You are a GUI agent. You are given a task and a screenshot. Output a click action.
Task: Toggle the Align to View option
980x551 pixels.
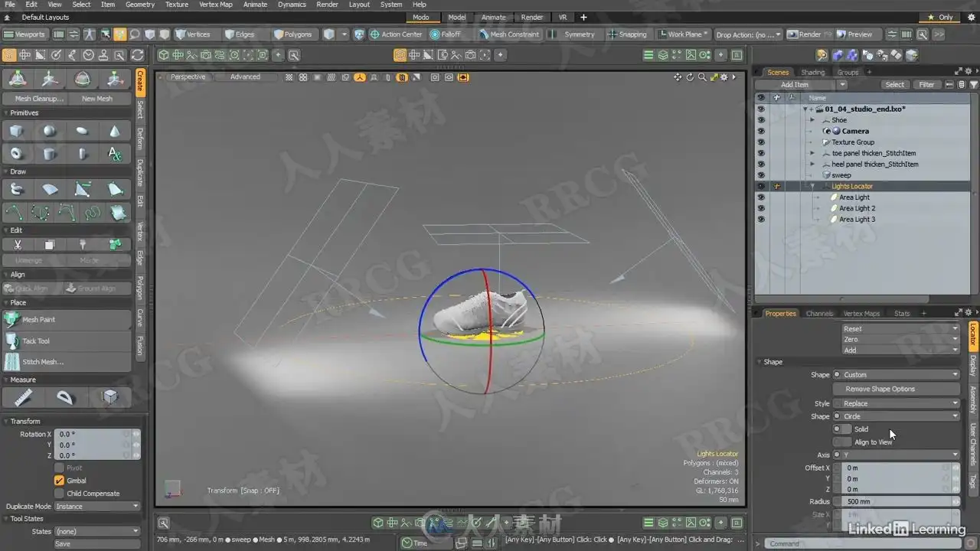pos(841,442)
